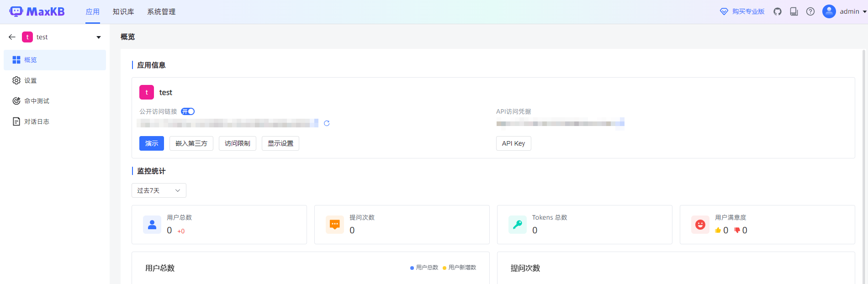This screenshot has height=284, width=868.
Task: Open the GitHub repository icon
Action: tap(778, 11)
